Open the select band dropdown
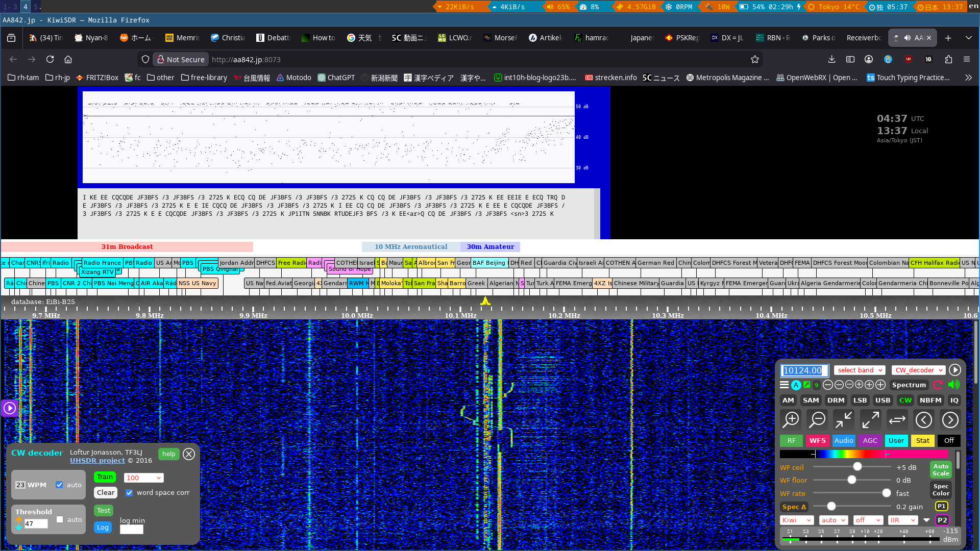The image size is (980, 551). tap(860, 370)
